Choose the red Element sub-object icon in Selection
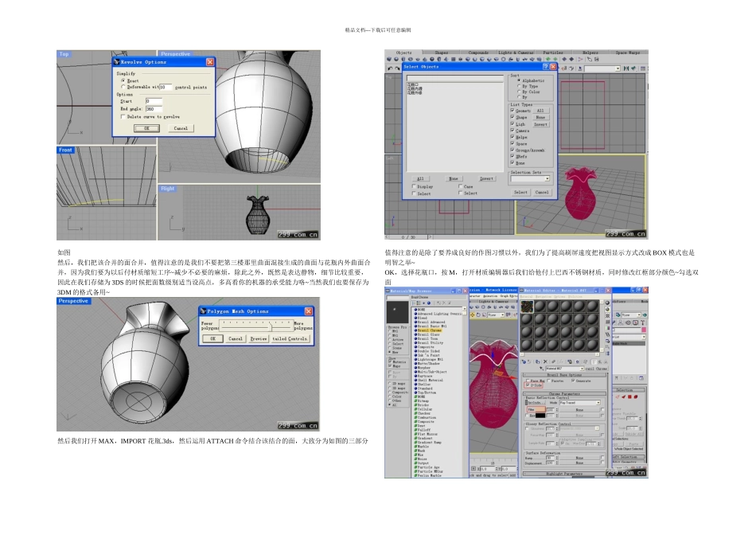 636,397
